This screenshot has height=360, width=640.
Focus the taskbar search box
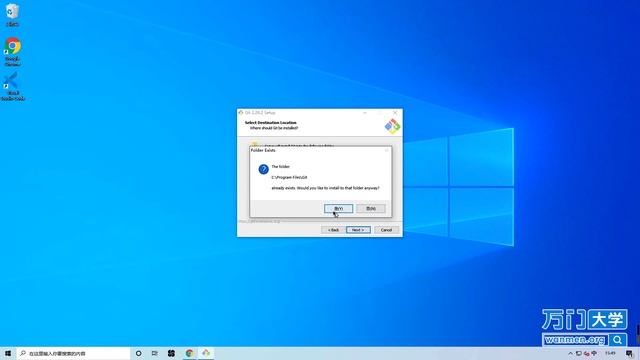pos(73,353)
